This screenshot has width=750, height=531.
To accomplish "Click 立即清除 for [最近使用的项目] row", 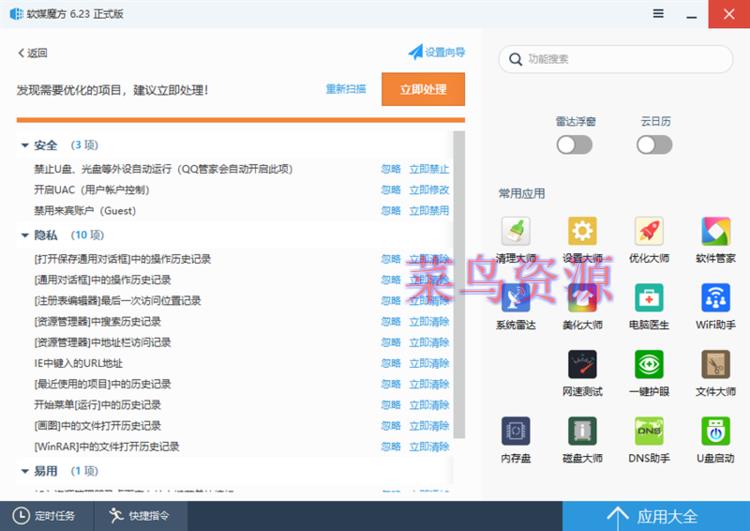I will pos(429,384).
